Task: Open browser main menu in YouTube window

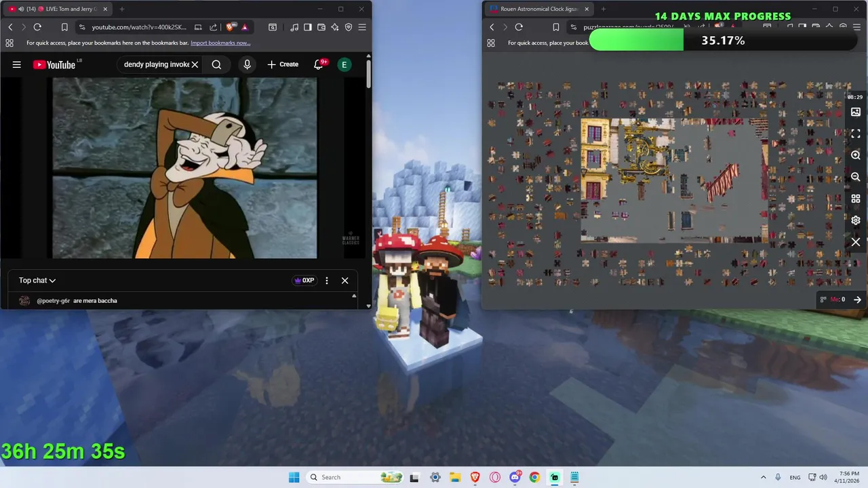Action: coord(362,27)
